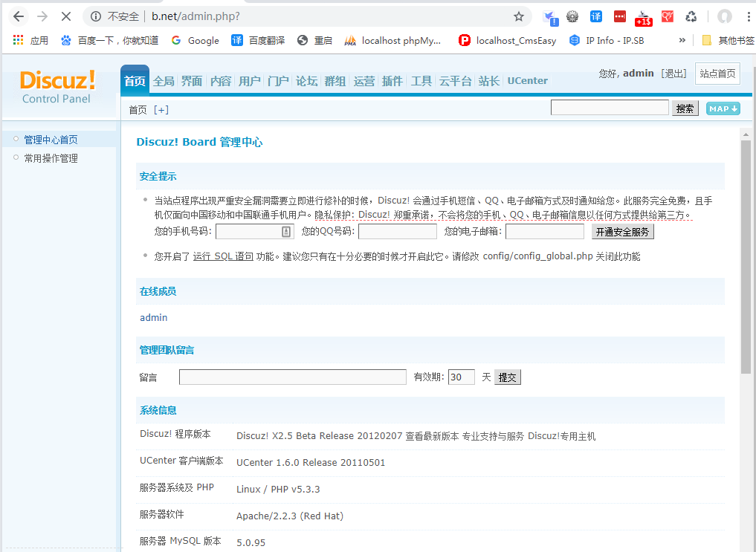Image resolution: width=756 pixels, height=552 pixels.
Task: Open the 百度翻译 bookmark
Action: point(258,40)
